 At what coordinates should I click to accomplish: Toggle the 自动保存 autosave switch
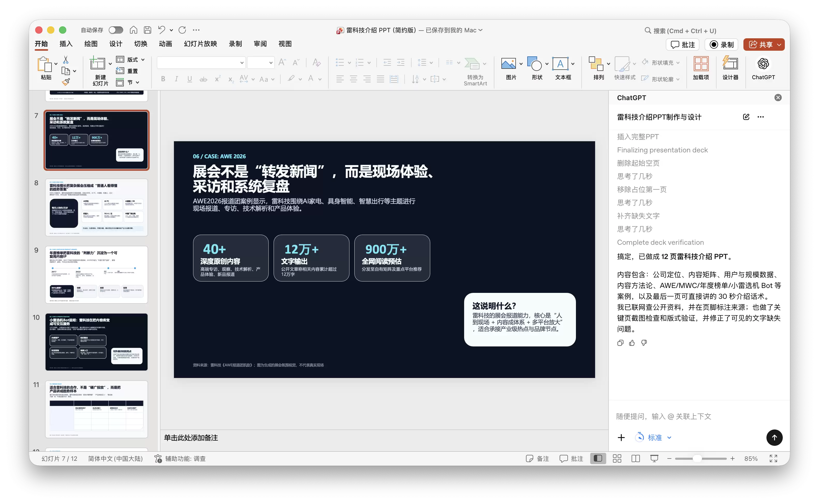(x=116, y=30)
